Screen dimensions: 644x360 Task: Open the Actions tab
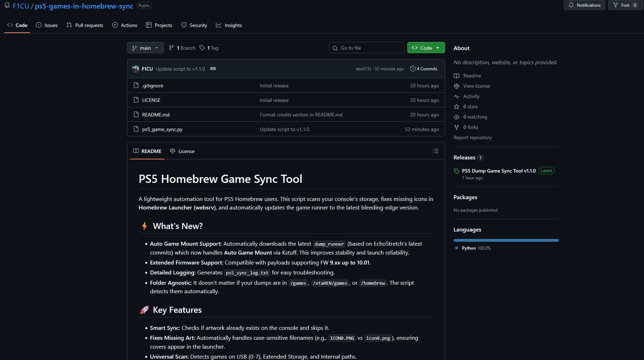click(x=125, y=25)
